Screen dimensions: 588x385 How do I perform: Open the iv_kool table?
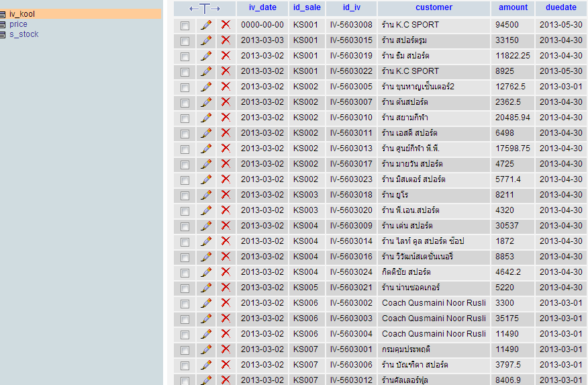coord(22,14)
